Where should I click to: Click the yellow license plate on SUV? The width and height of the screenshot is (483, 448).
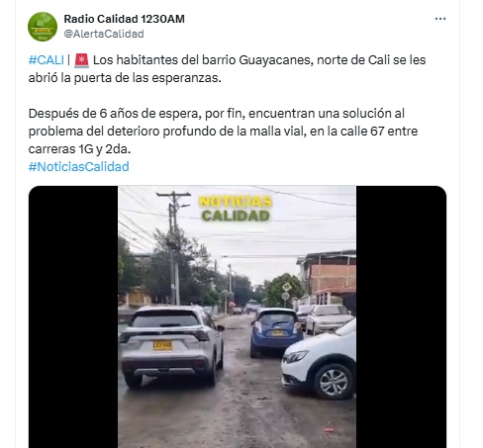coord(162,345)
